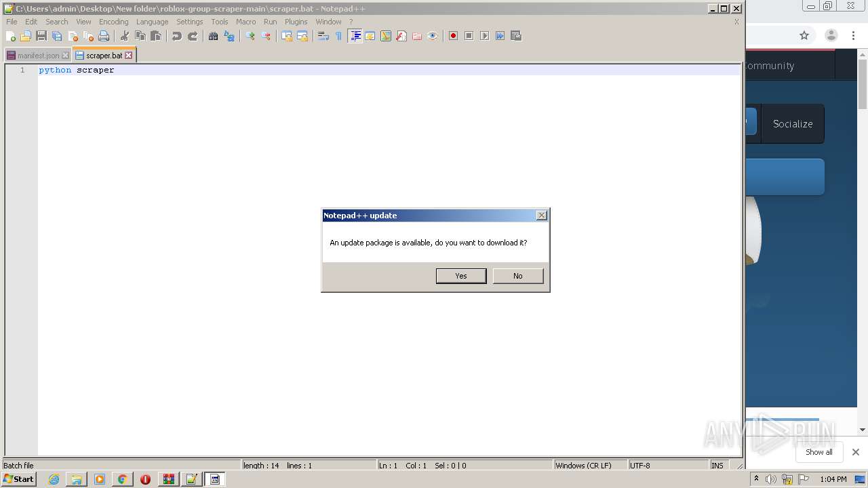Close the Notepad++ update dialog
The width and height of the screenshot is (868, 488).
coord(541,215)
